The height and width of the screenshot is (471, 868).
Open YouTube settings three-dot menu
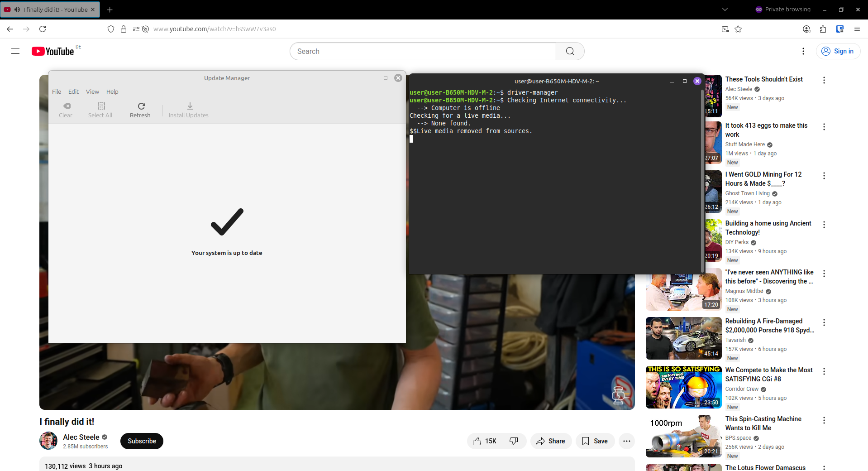click(803, 51)
